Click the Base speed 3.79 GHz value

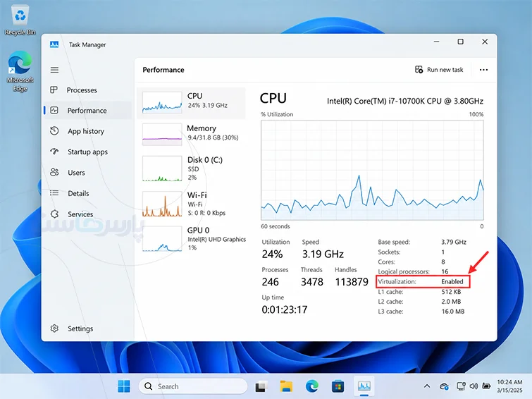[454, 242]
